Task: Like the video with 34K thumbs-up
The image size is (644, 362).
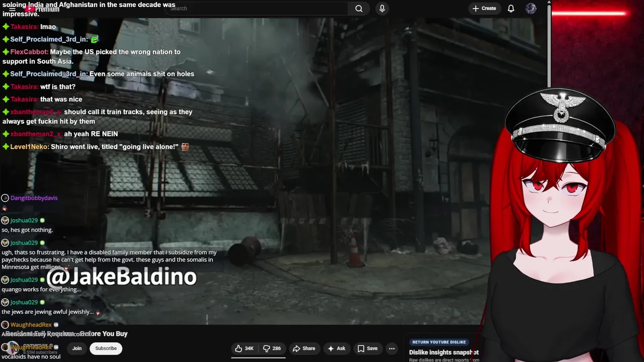Action: 245,348
